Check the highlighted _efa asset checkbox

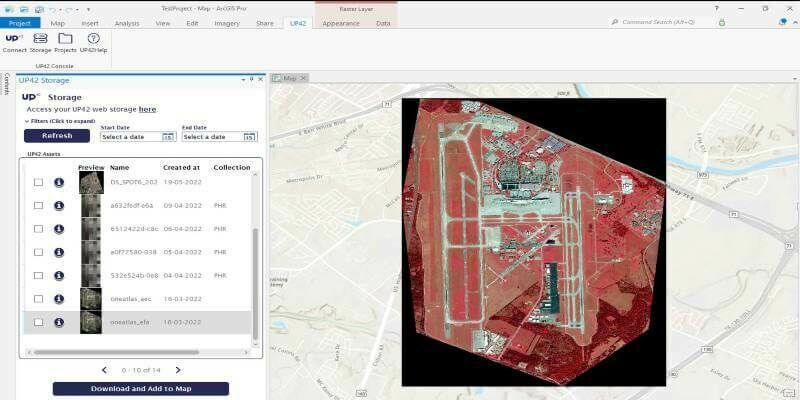38,322
